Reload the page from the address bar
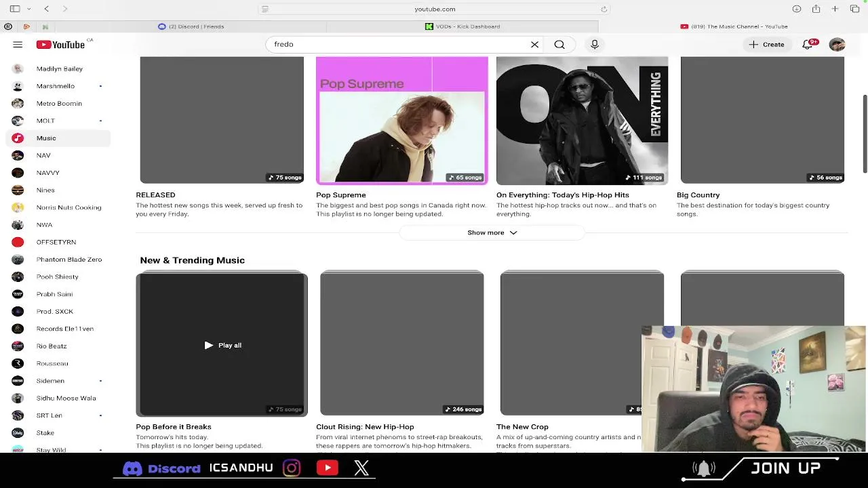 (x=604, y=9)
